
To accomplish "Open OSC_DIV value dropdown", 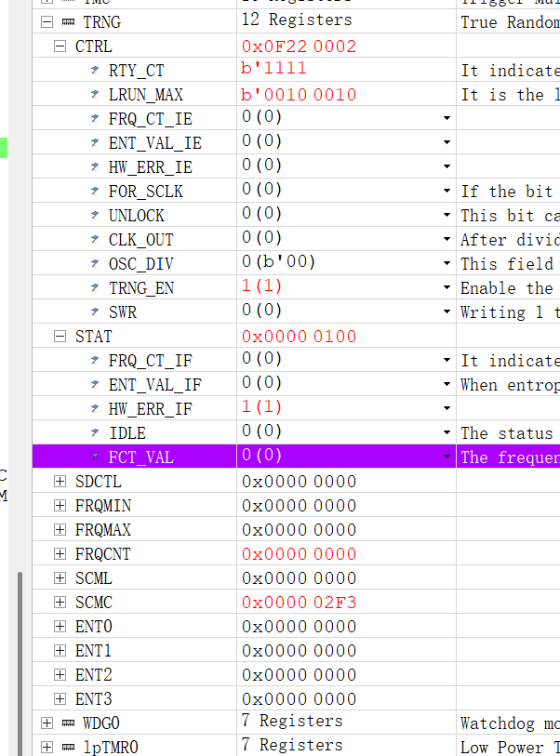I will point(447,263).
